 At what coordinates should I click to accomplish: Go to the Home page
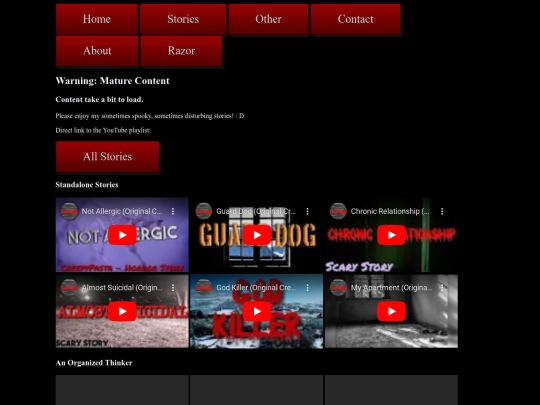pos(97,19)
